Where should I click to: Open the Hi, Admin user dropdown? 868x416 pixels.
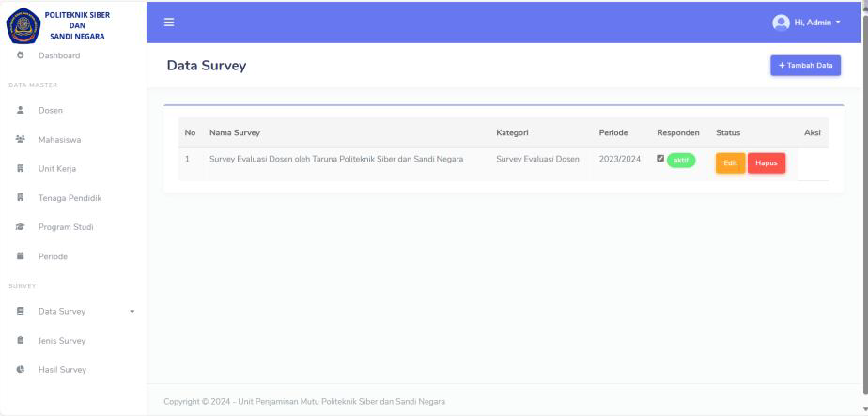point(806,22)
